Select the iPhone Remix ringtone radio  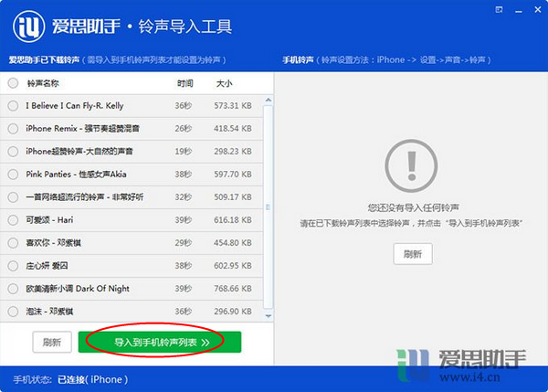[x=13, y=128]
